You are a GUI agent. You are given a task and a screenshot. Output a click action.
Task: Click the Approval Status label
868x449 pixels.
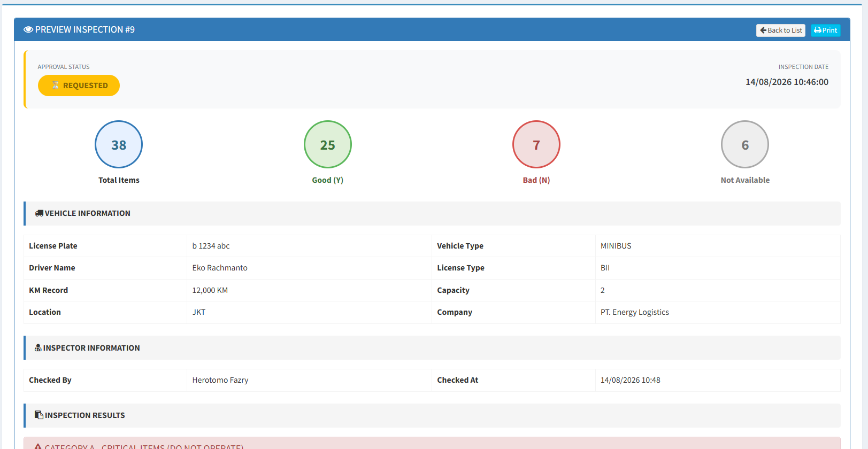point(64,67)
